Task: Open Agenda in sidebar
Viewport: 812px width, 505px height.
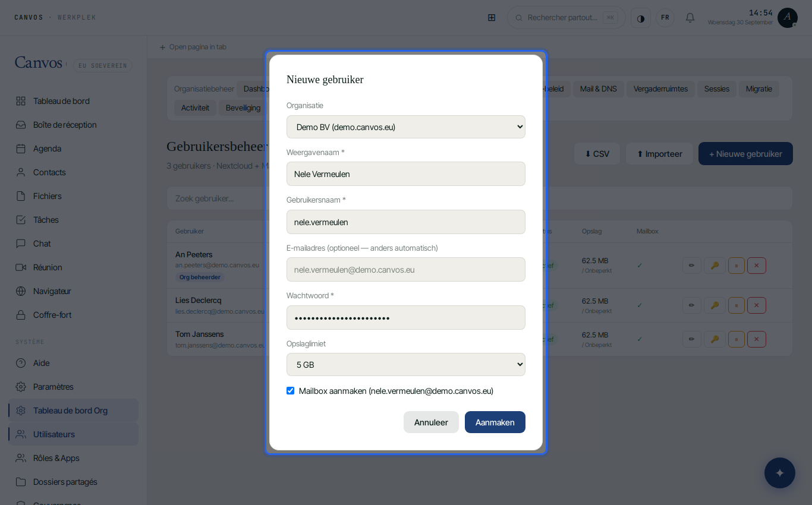Action: pyautogui.click(x=73, y=149)
